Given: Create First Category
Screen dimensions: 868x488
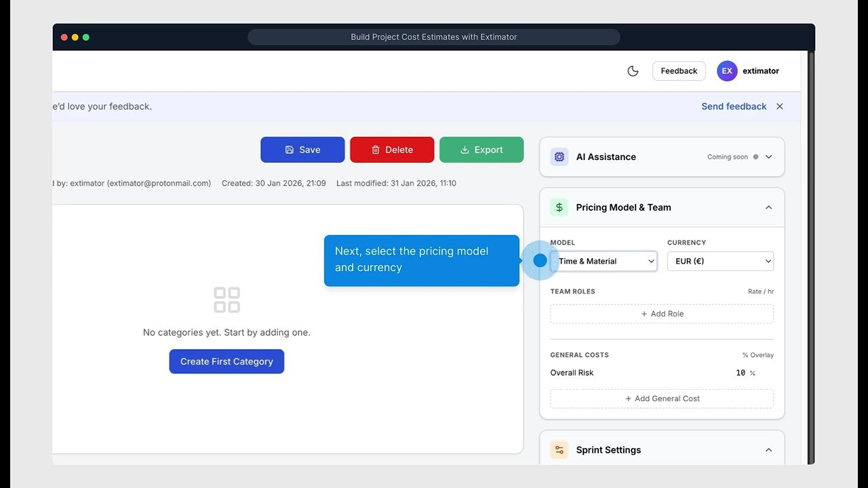Looking at the screenshot, I should point(226,361).
